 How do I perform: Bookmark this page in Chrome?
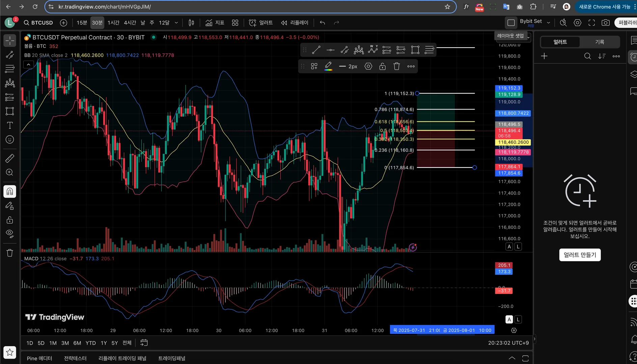coord(447,7)
